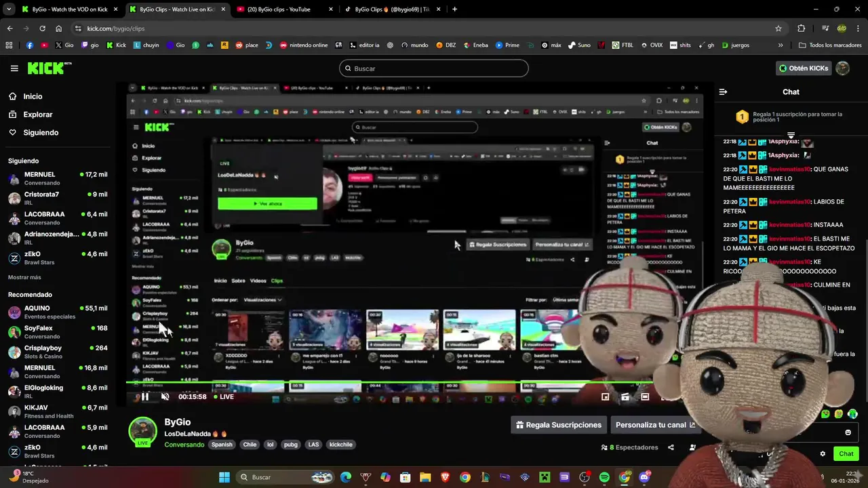Share the stream via share icon
This screenshot has width=868, height=488.
671,447
